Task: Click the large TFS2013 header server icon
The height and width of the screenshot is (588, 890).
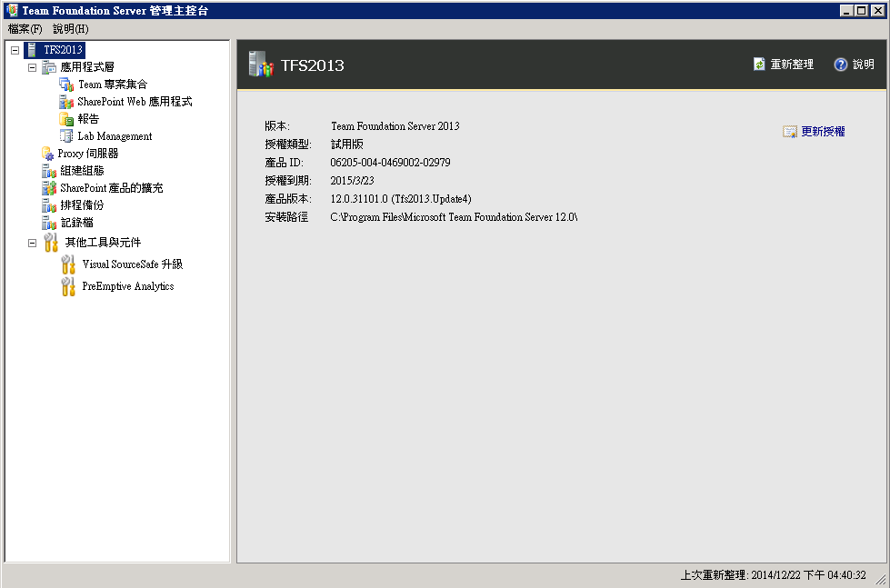Action: coord(261,65)
